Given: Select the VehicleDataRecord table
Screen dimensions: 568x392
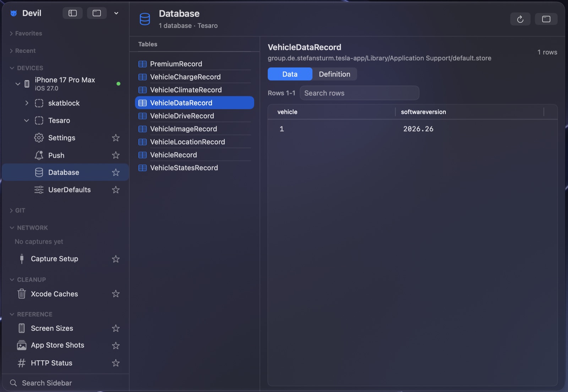Looking at the screenshot, I should pos(195,103).
